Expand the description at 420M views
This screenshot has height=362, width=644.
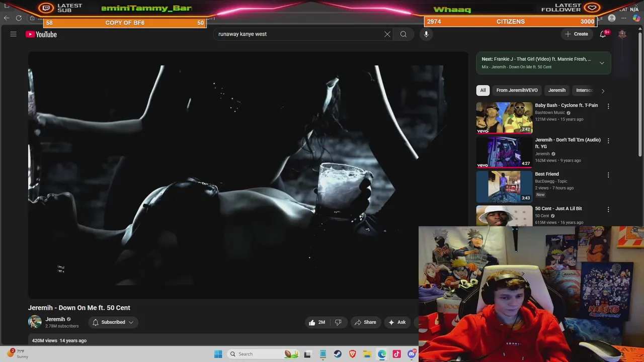[59, 340]
